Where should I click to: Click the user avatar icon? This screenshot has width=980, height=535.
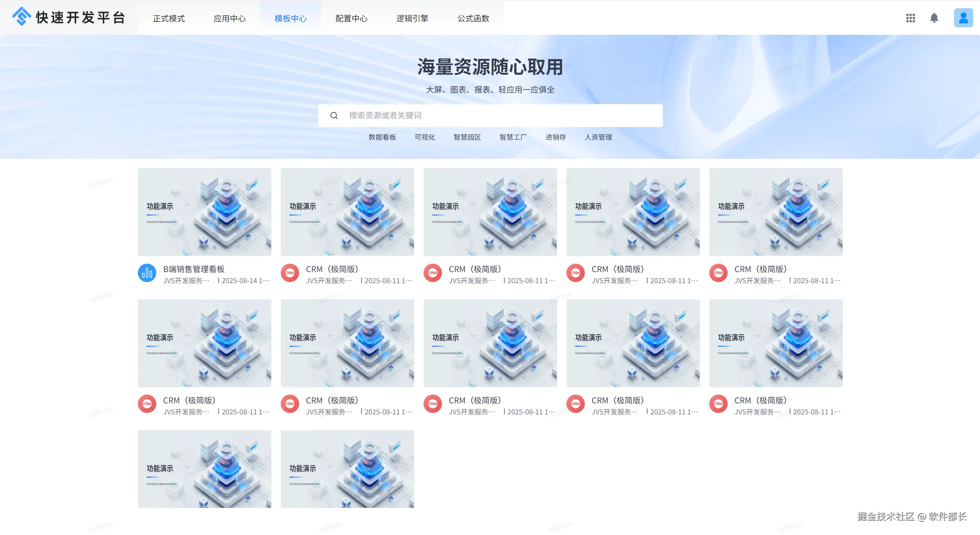963,18
